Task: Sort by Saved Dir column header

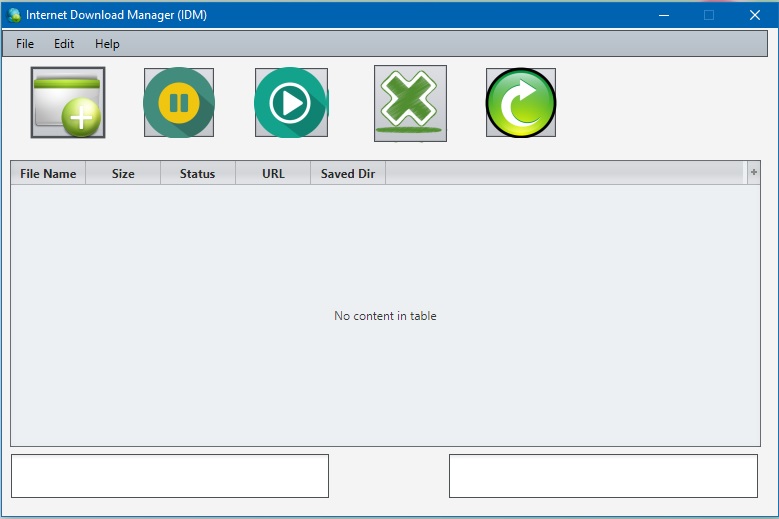Action: pyautogui.click(x=348, y=173)
